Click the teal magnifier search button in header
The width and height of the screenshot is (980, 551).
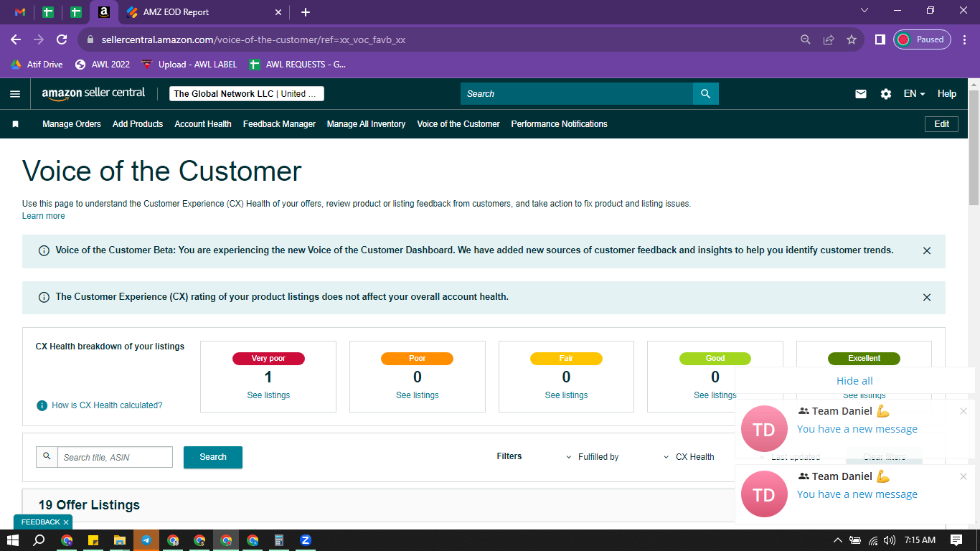point(706,94)
